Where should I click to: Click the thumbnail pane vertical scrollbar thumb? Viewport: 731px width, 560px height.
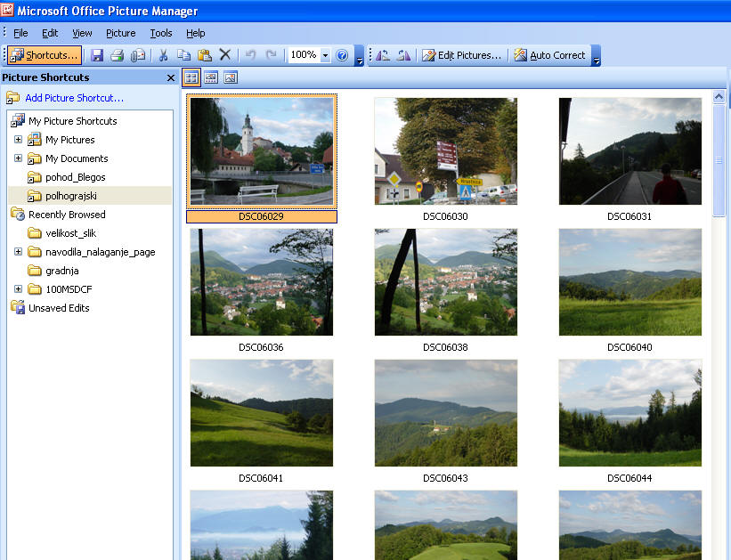(719, 160)
